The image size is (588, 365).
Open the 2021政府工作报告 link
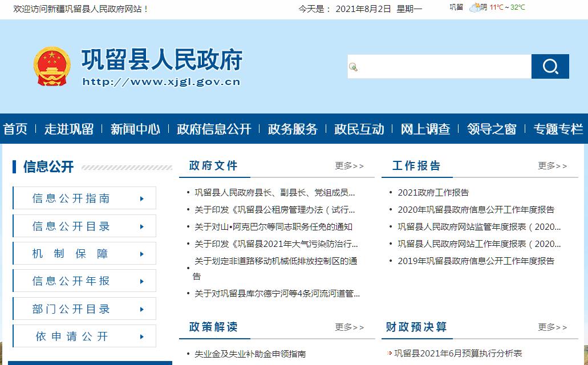pos(433,193)
